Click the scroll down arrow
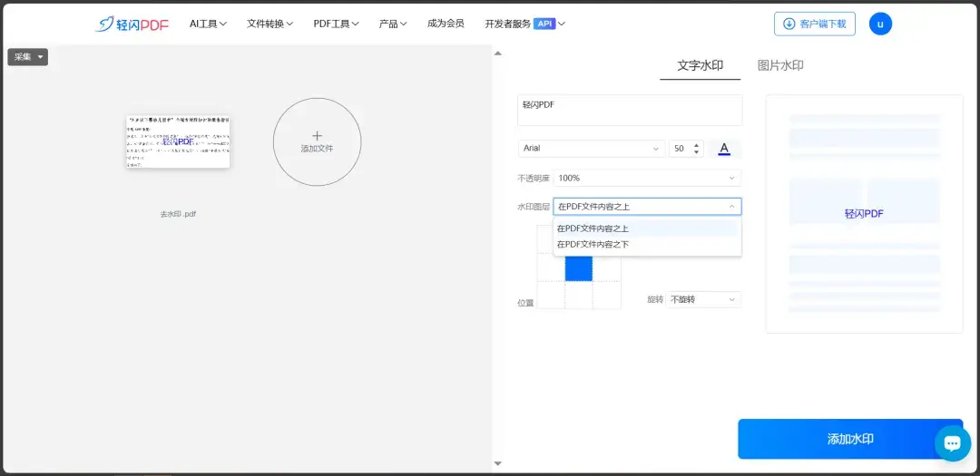Screen dimensions: 980x476 tap(498, 463)
